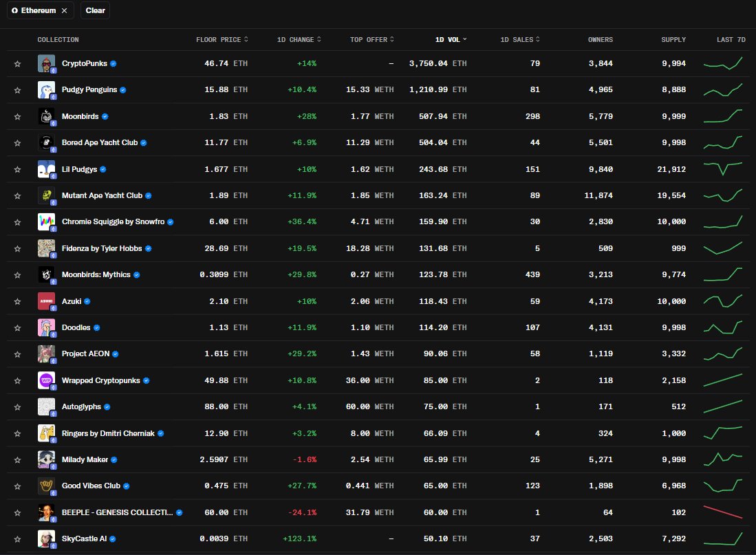Viewport: 756px width, 555px height.
Task: Toggle the star for Moonbirds
Action: pyautogui.click(x=17, y=117)
